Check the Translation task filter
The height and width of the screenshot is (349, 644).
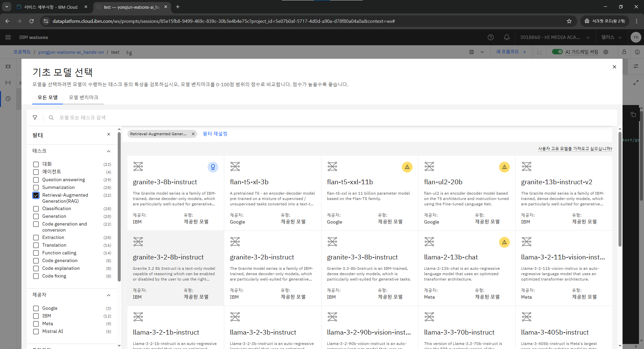tap(36, 245)
